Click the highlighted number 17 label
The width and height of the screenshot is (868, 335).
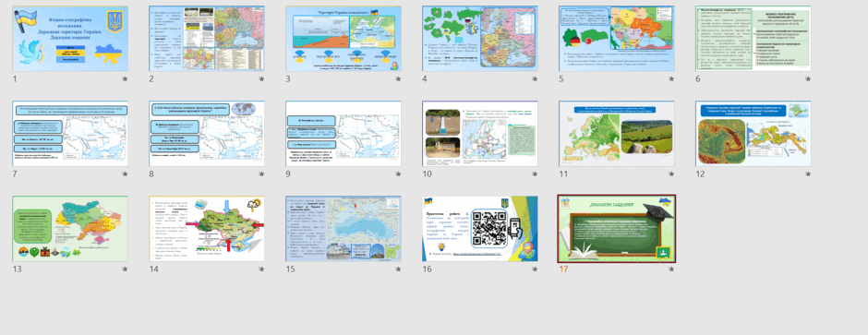(563, 269)
